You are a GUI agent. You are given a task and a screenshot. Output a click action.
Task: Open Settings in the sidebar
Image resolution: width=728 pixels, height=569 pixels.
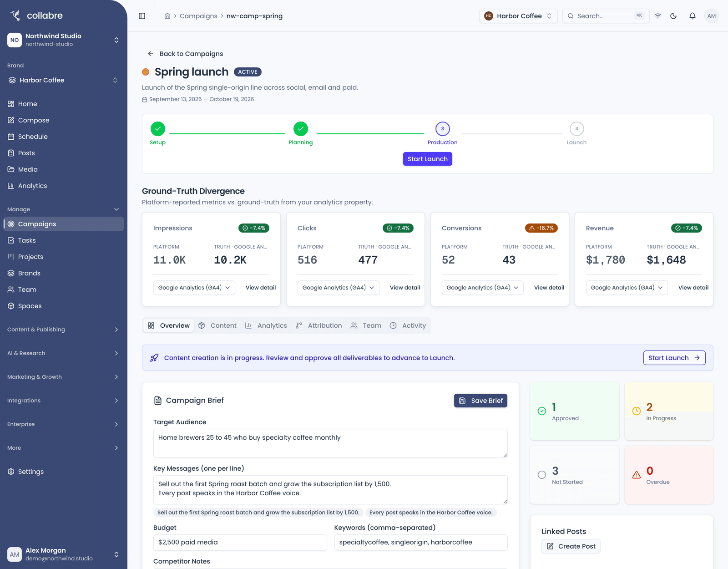tap(64, 472)
